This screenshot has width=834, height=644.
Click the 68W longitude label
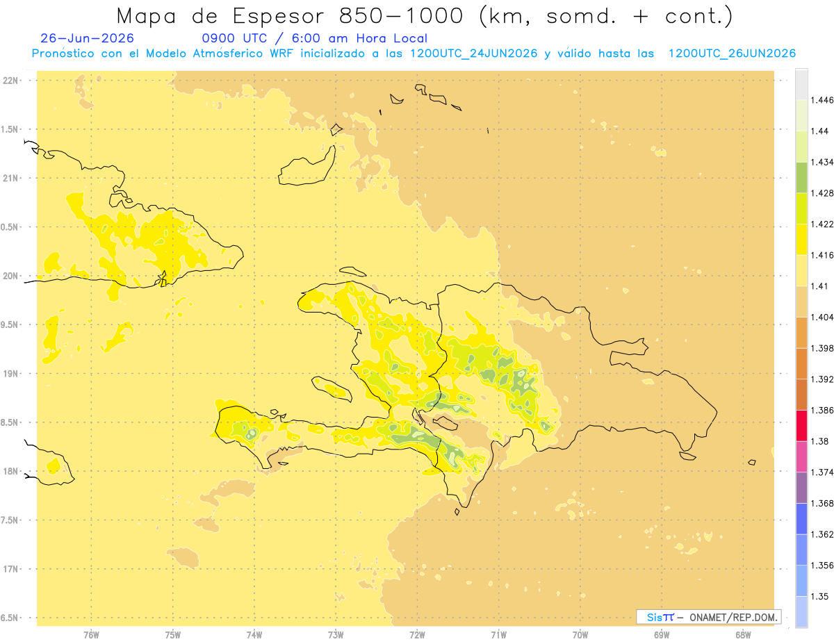click(743, 636)
